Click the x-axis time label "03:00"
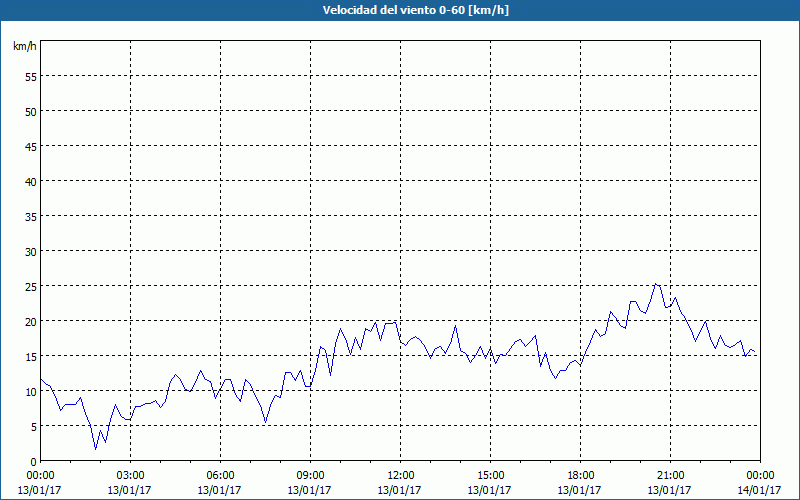 [130, 476]
